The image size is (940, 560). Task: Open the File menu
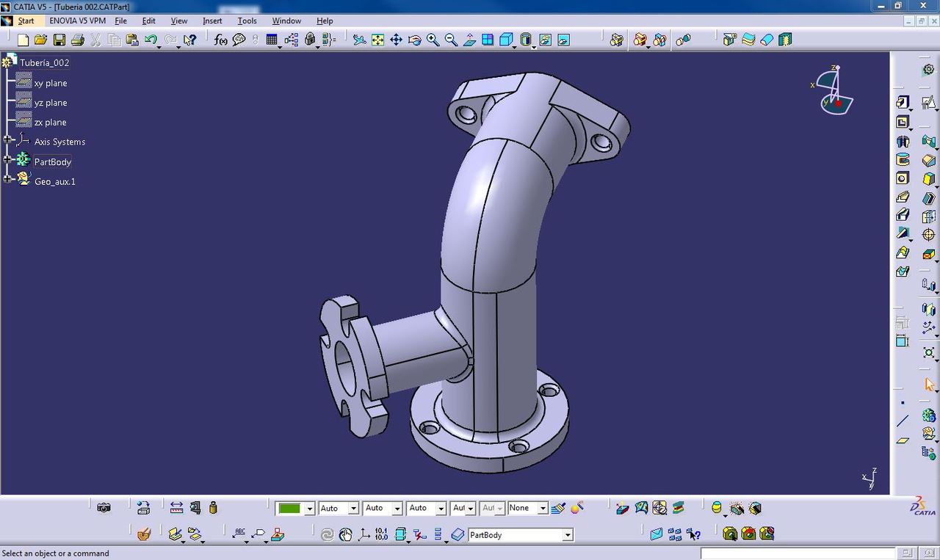point(120,21)
